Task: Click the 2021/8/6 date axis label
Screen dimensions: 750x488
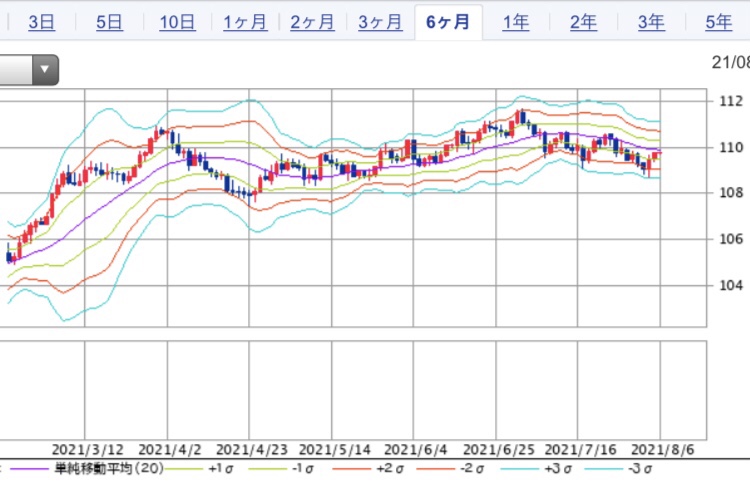Action: tap(662, 450)
